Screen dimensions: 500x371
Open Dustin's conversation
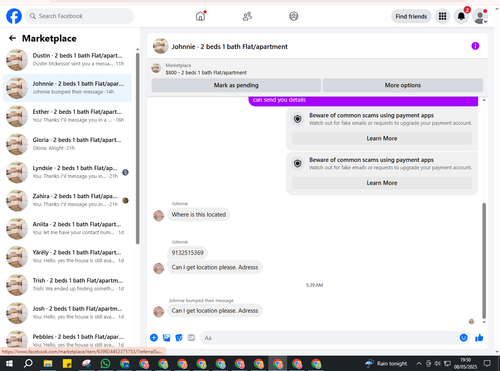67,60
